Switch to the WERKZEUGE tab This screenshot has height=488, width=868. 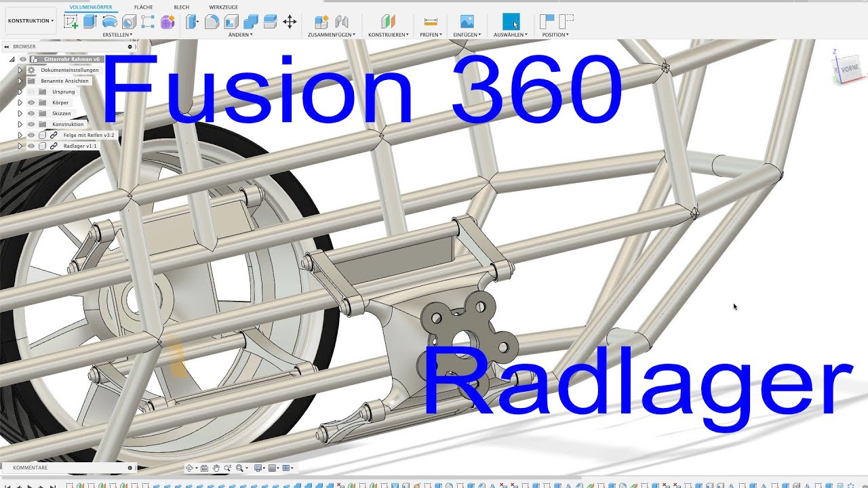[223, 7]
